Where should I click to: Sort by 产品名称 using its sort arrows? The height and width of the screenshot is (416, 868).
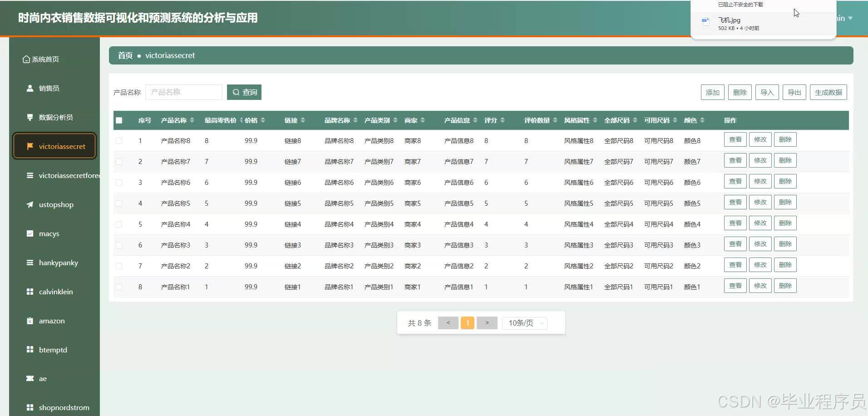[192, 120]
